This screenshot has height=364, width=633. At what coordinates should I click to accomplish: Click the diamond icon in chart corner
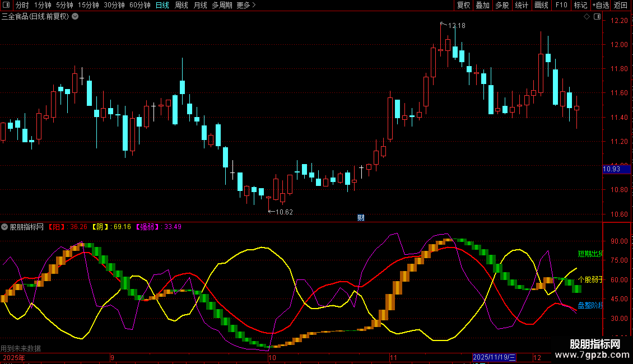[x=587, y=17]
